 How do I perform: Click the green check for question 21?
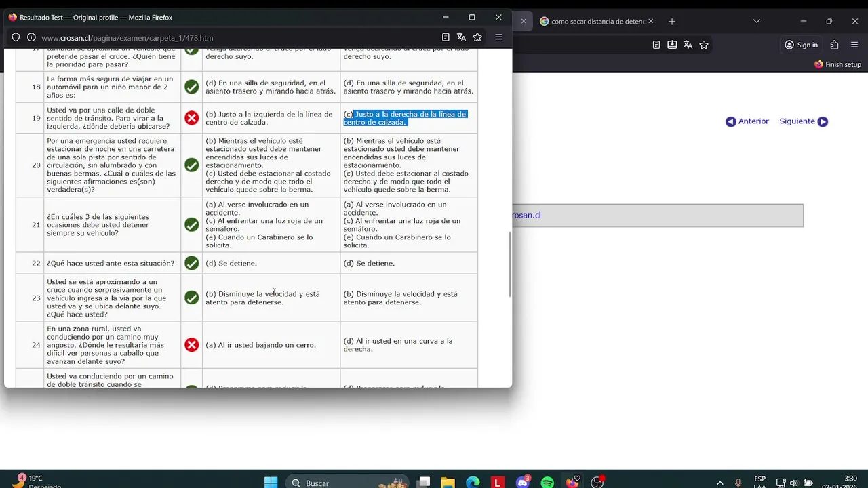click(192, 224)
